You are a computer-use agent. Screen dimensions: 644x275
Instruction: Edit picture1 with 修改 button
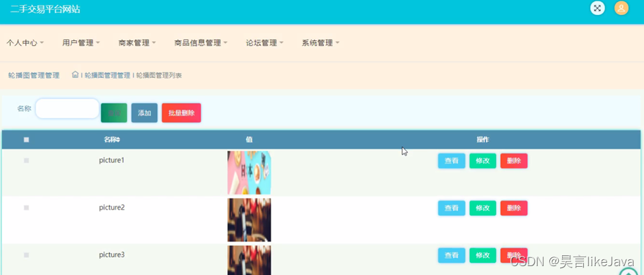pyautogui.click(x=482, y=161)
